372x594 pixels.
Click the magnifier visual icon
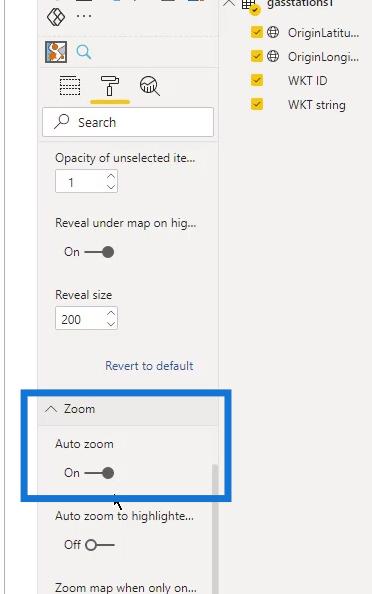pyautogui.click(x=84, y=52)
